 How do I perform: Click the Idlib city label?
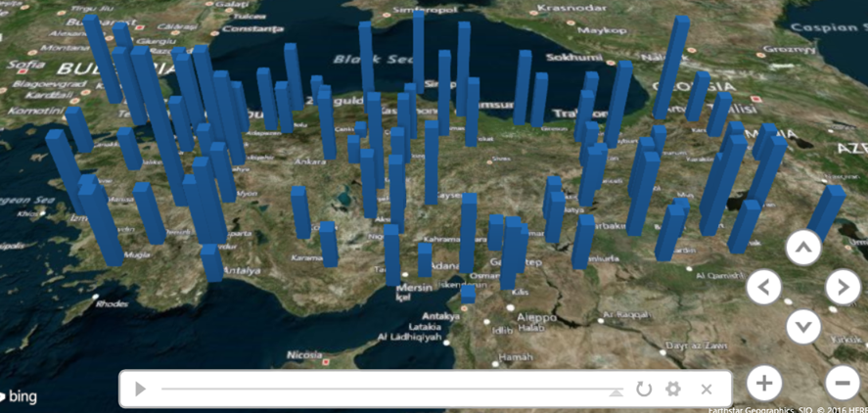tap(501, 330)
